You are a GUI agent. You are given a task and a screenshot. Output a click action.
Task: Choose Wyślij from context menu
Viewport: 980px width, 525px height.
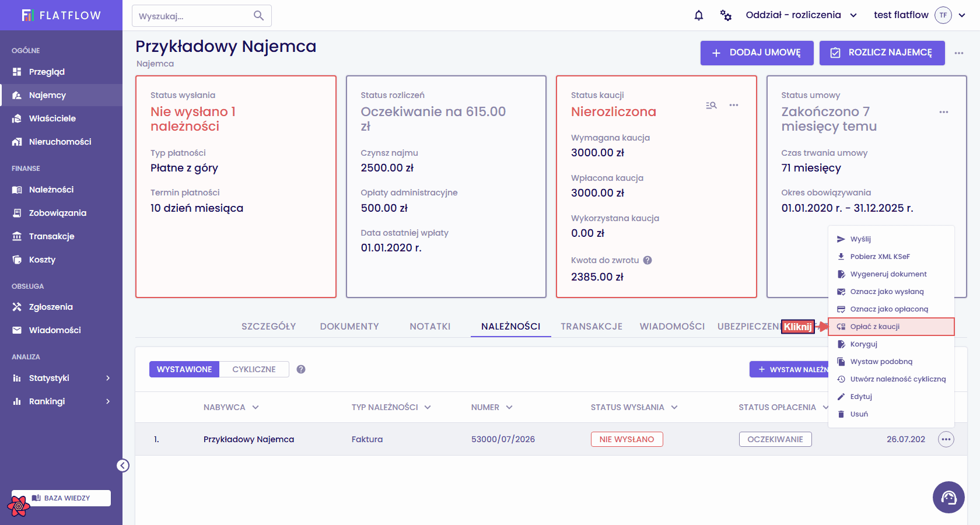pos(891,239)
